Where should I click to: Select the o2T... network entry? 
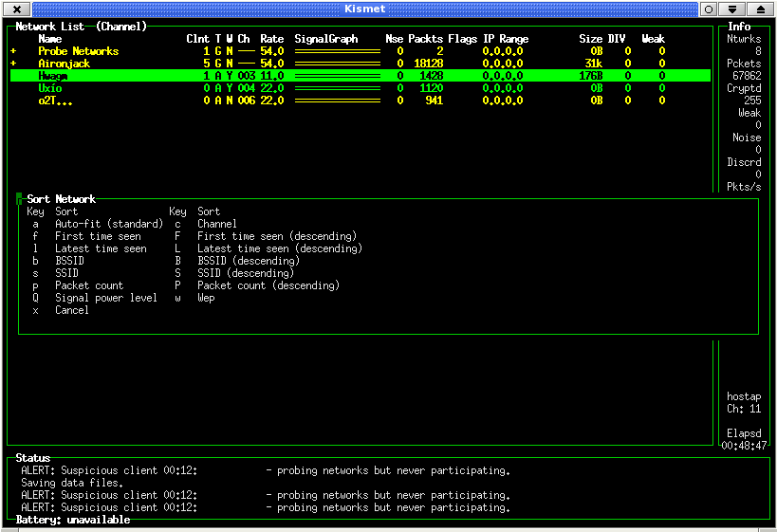(x=53, y=101)
